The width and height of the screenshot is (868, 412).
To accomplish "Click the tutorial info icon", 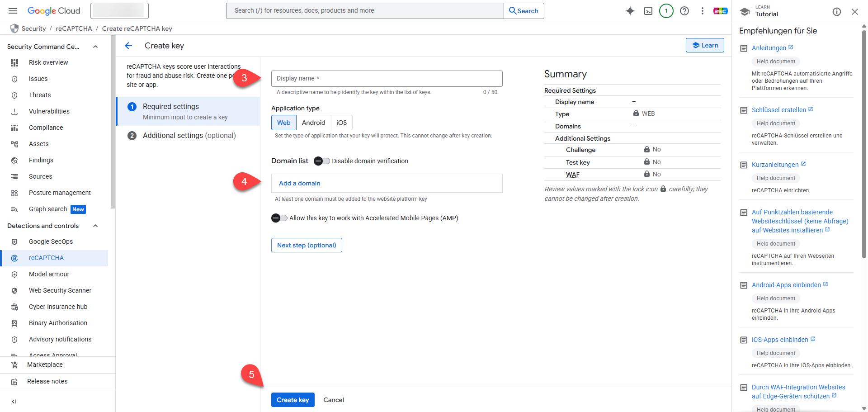I will [836, 12].
